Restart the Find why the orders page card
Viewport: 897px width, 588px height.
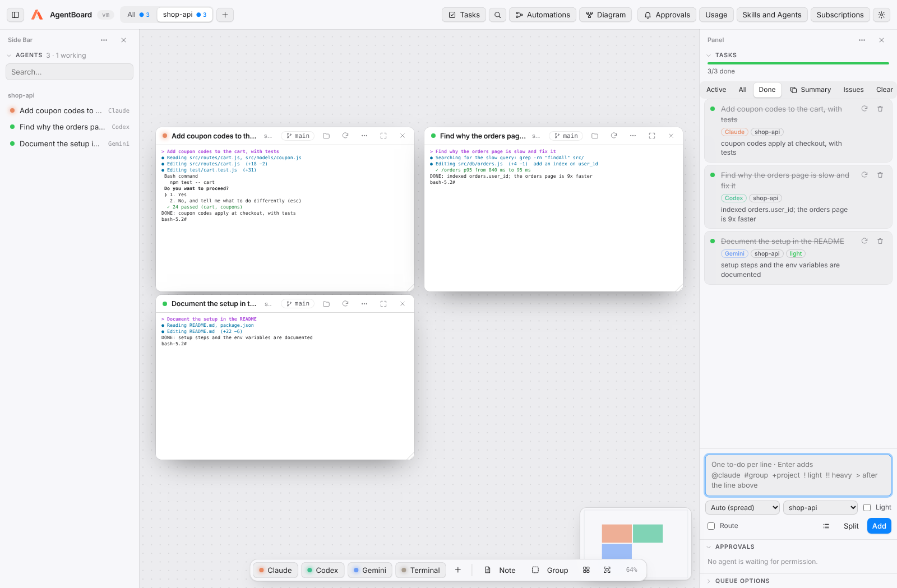tap(614, 136)
